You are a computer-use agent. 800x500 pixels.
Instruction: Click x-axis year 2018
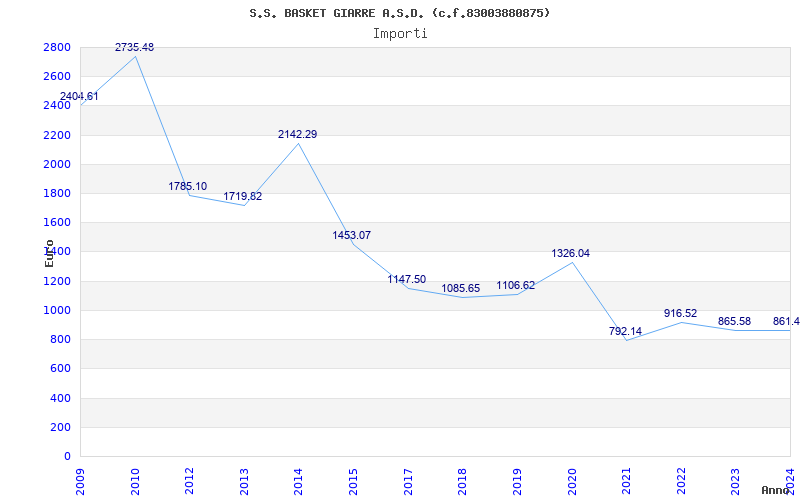[462, 481]
